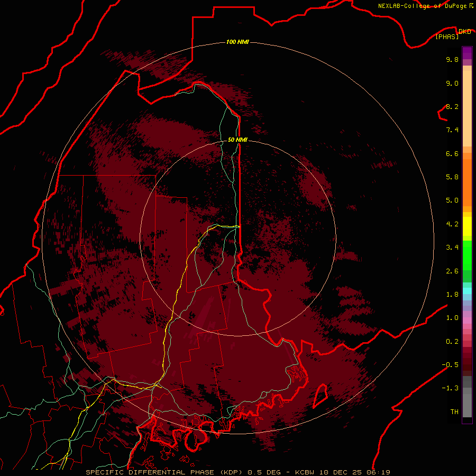Image resolution: width=476 pixels, height=476 pixels.
Task: Click the 9.0 value on the color scale
Action: point(452,83)
